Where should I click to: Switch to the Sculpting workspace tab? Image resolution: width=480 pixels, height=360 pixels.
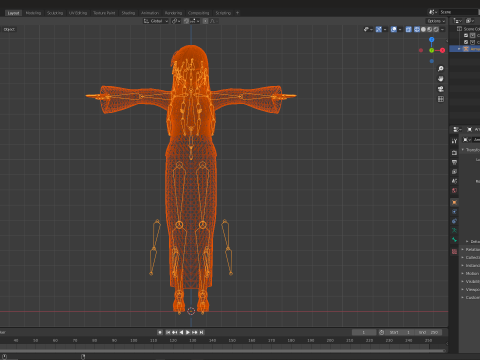tap(55, 13)
